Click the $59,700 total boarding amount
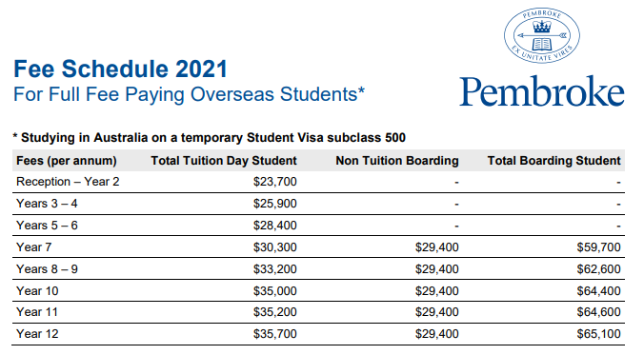 coord(598,247)
